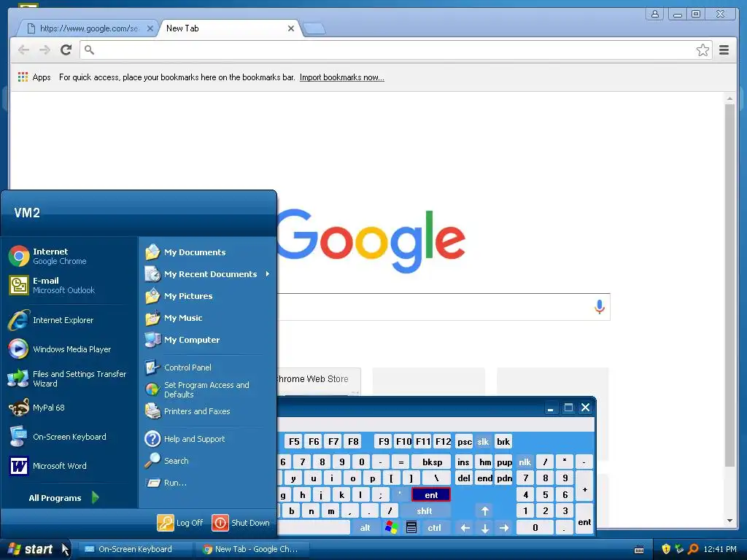Toggle the shft key on keyboard

[x=424, y=511]
